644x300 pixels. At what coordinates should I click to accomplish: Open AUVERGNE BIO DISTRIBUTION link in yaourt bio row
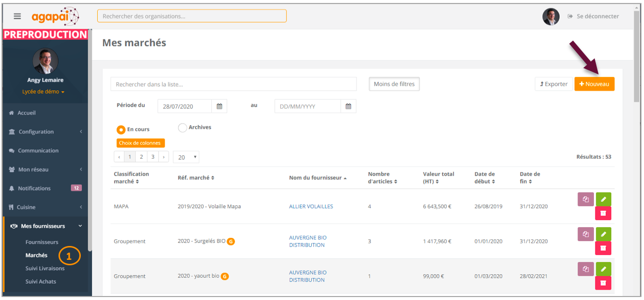tap(308, 276)
